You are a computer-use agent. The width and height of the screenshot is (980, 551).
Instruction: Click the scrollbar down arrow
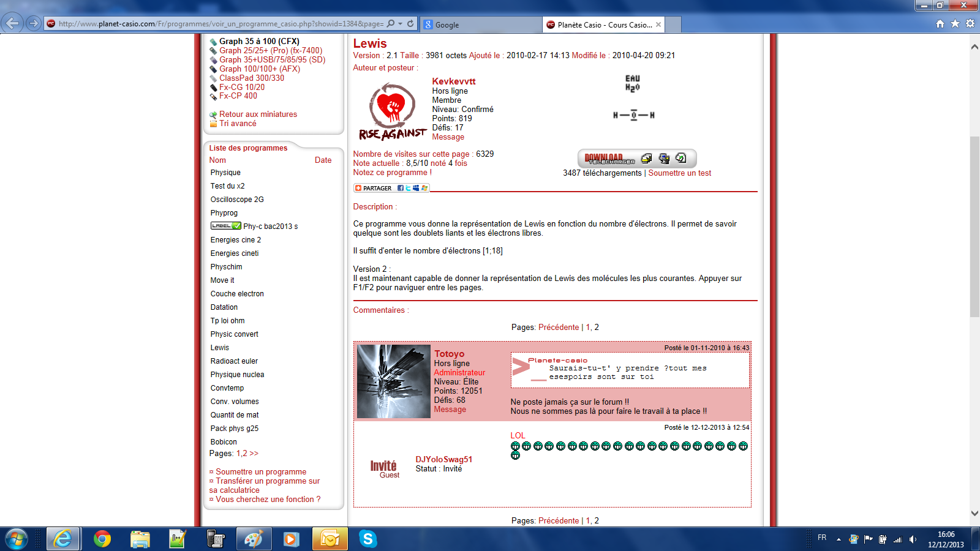(974, 514)
